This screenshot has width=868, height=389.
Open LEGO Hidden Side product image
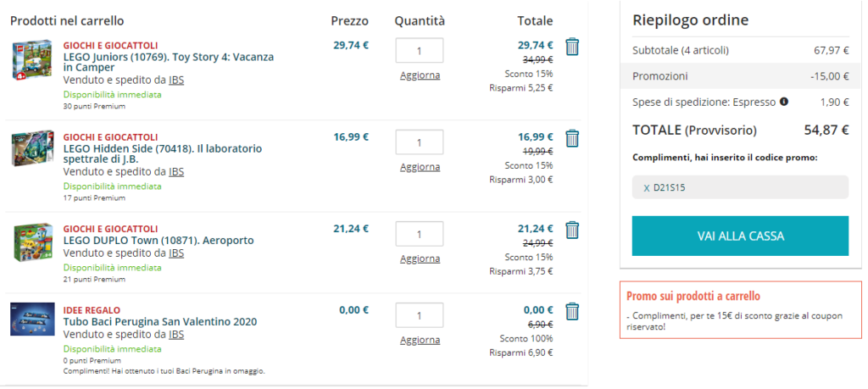pos(33,149)
